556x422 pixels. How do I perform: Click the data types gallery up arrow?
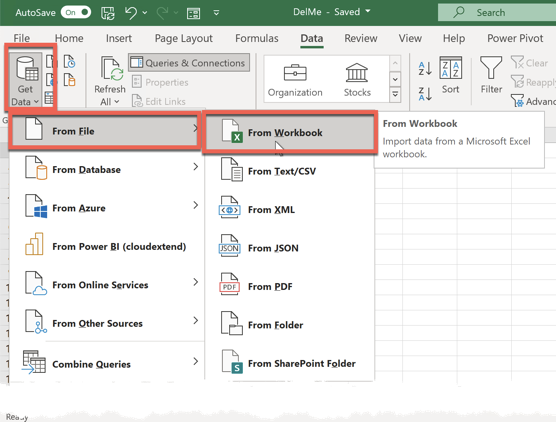[395, 63]
